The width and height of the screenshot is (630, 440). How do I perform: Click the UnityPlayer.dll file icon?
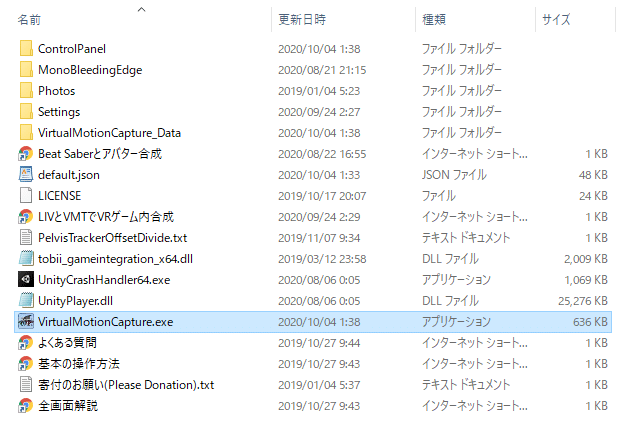26,301
